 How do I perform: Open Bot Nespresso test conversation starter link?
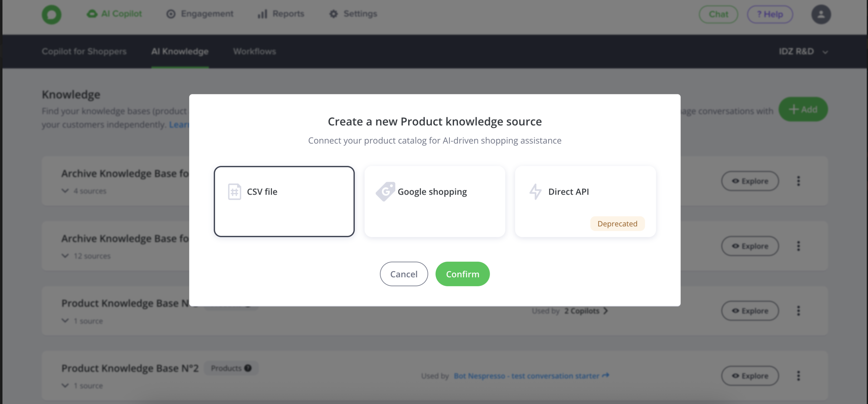coord(531,376)
